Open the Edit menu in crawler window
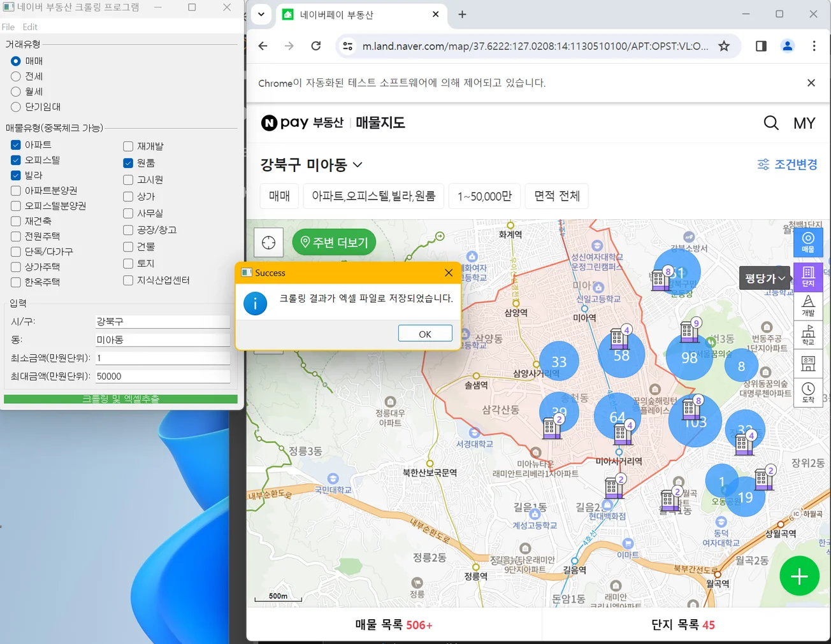This screenshot has width=831, height=644. pyautogui.click(x=30, y=27)
